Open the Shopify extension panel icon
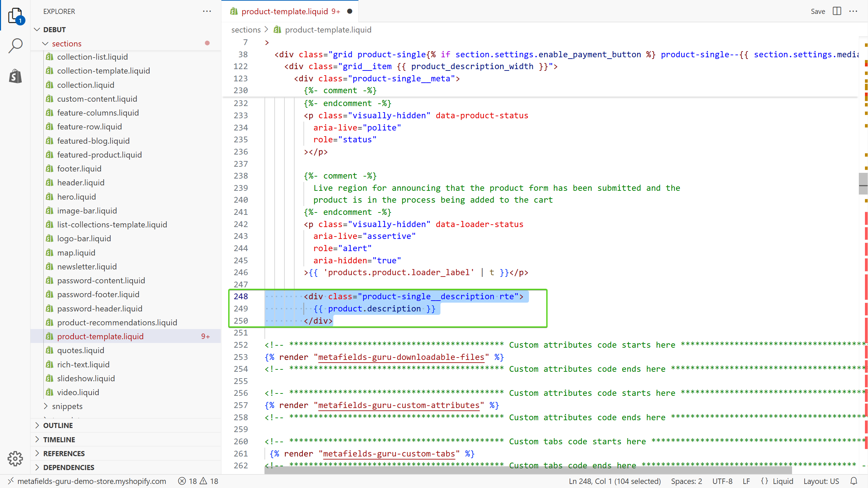Image resolution: width=868 pixels, height=488 pixels. [15, 76]
